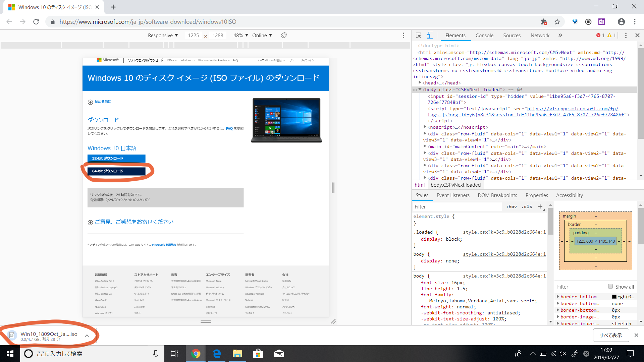This screenshot has height=362, width=644.
Task: Bookmark the page with the star icon
Action: pyautogui.click(x=557, y=21)
